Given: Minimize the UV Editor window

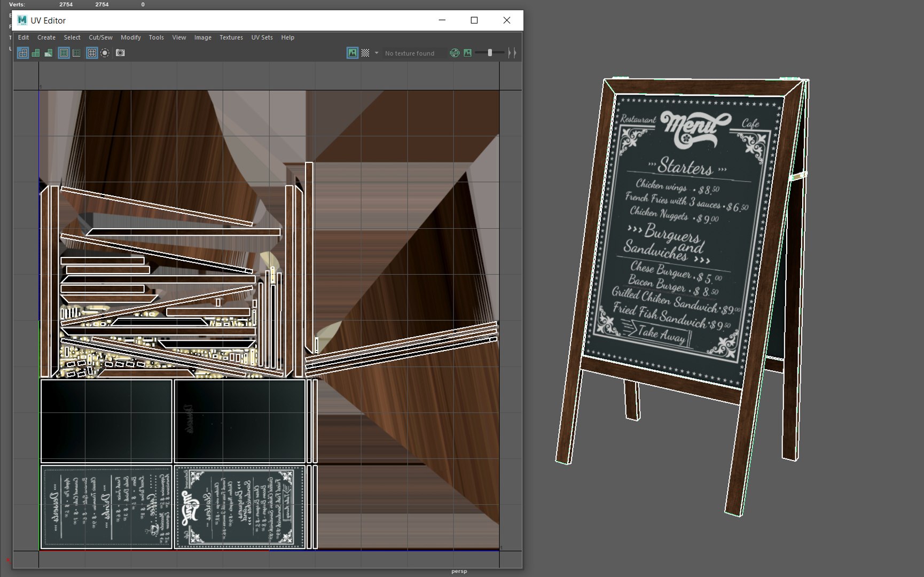Looking at the screenshot, I should point(442,20).
